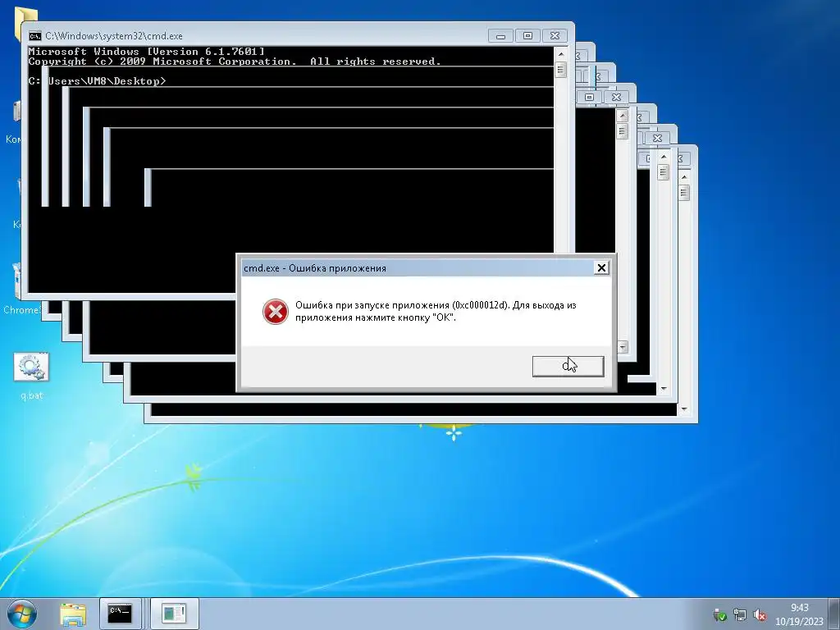840x630 pixels.
Task: Click the C:\Users\VM8\Desktop> prompt line
Action: point(97,81)
